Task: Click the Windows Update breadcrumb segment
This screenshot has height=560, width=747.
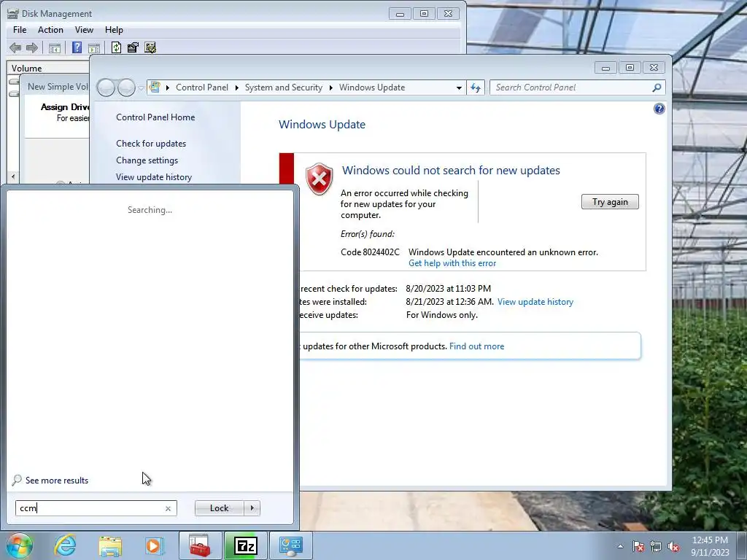Action: pos(372,87)
